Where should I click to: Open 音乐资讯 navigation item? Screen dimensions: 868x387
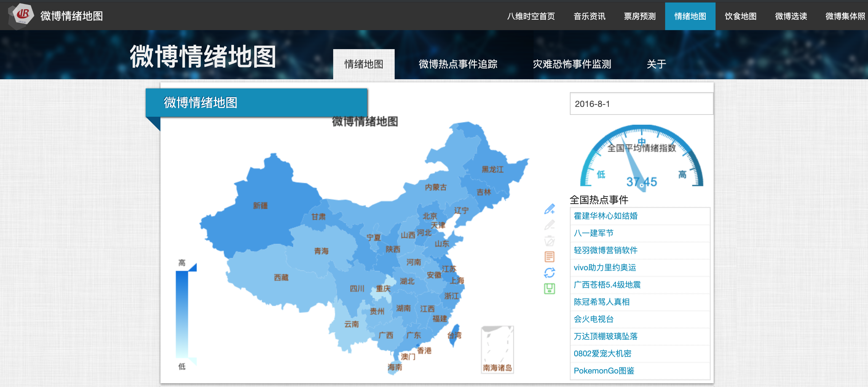[x=589, y=16]
